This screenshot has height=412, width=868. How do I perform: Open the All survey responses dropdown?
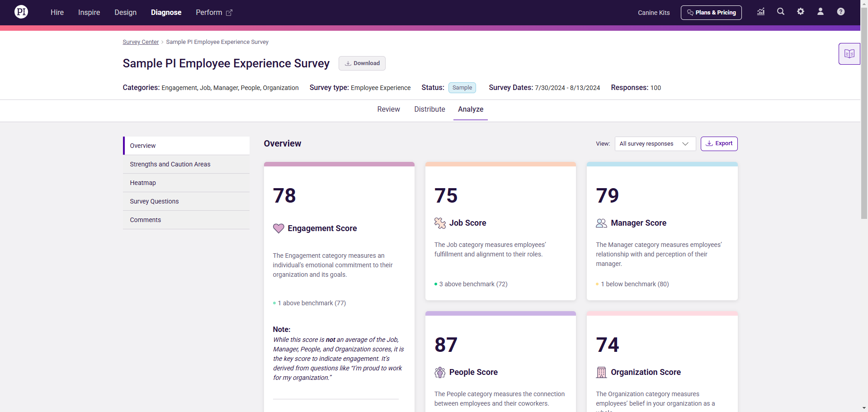655,144
